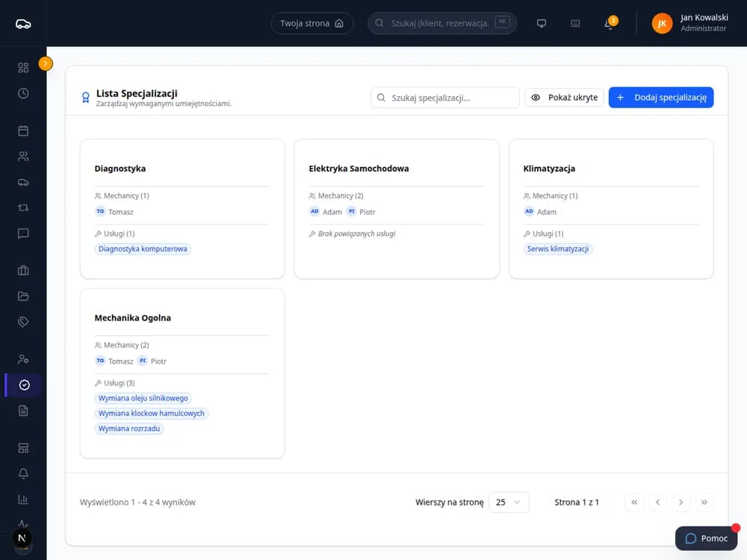This screenshot has height=560, width=747.
Task: Go to the previous page arrow
Action: point(657,503)
